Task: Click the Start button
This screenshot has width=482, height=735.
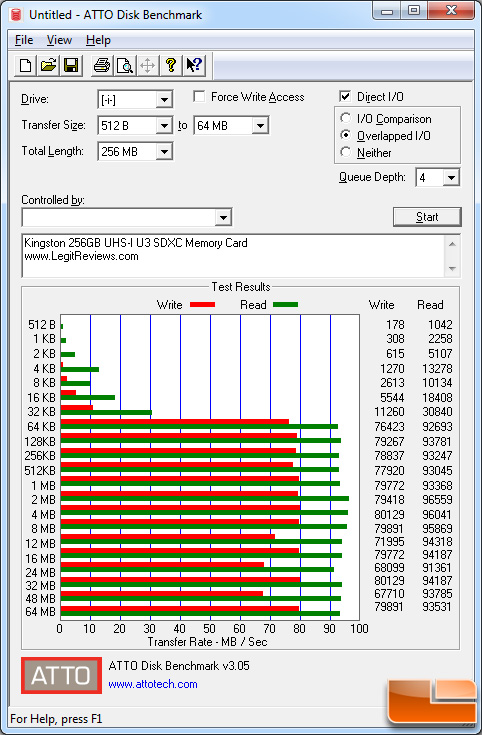Action: (x=427, y=217)
